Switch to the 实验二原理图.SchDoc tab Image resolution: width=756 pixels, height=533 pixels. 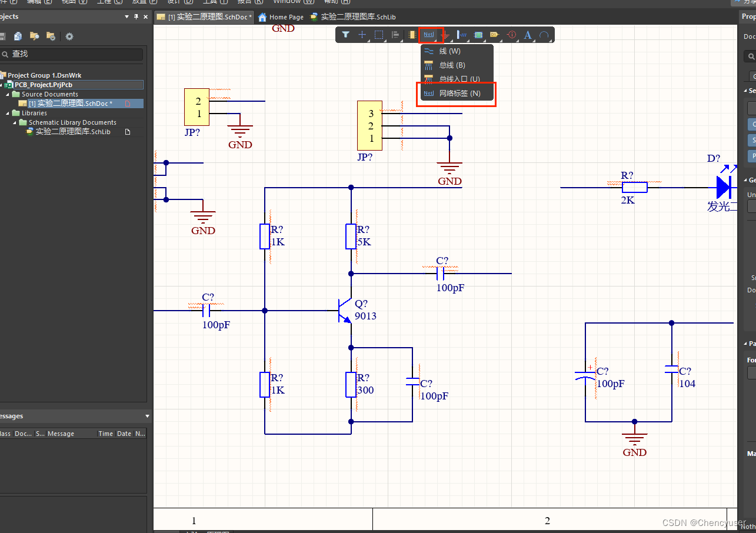204,17
